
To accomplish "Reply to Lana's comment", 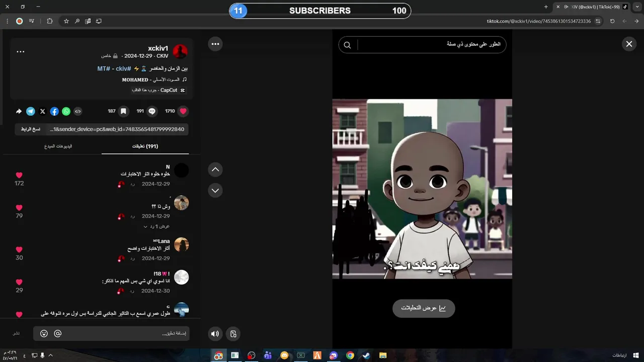I will (132, 258).
